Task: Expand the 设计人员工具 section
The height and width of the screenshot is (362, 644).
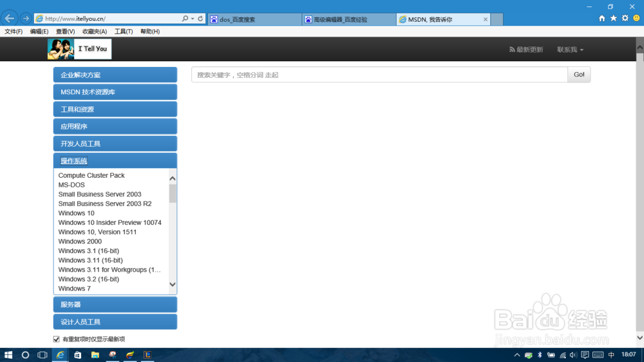Action: click(115, 321)
